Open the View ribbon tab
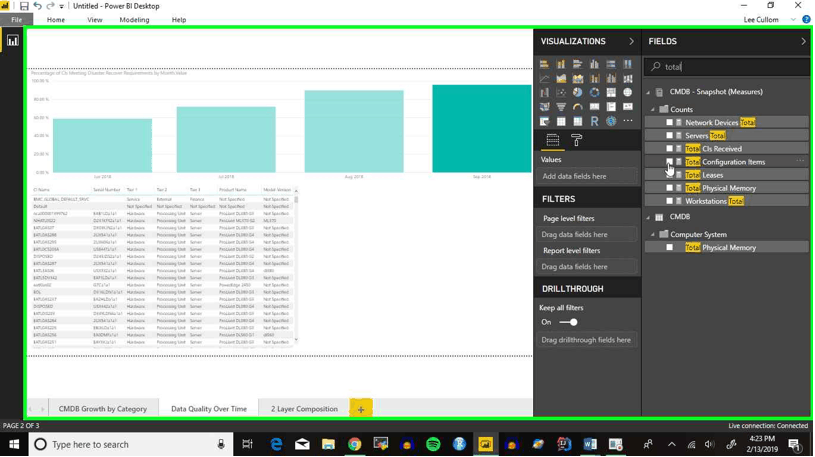This screenshot has width=815, height=457. (x=95, y=20)
